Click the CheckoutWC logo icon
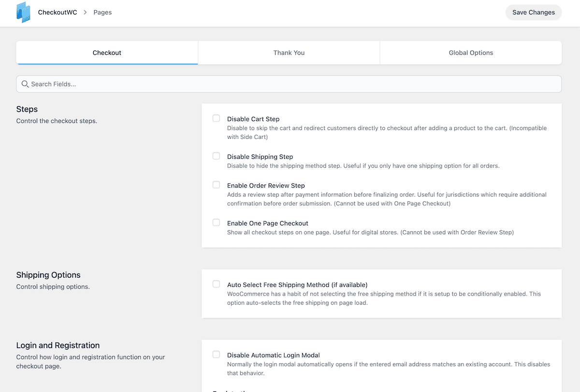The height and width of the screenshot is (392, 580). click(23, 13)
